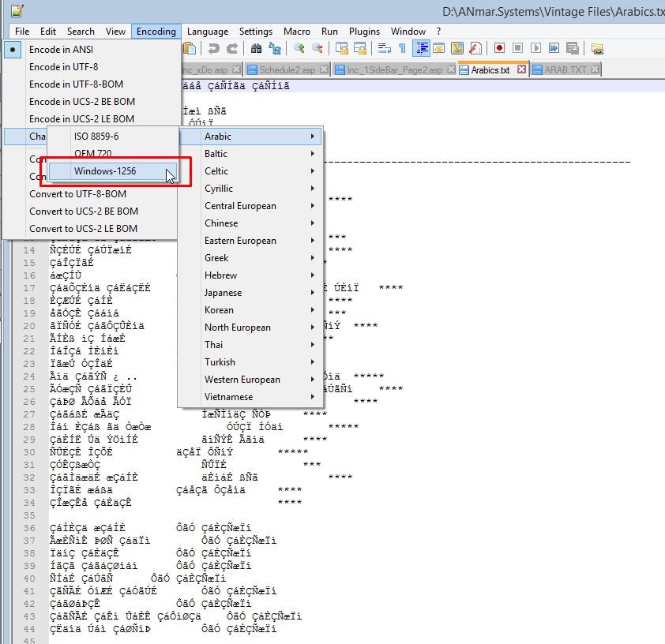This screenshot has height=644, width=665.
Task: Click the Show All Characters pilcrow icon
Action: pos(402,49)
